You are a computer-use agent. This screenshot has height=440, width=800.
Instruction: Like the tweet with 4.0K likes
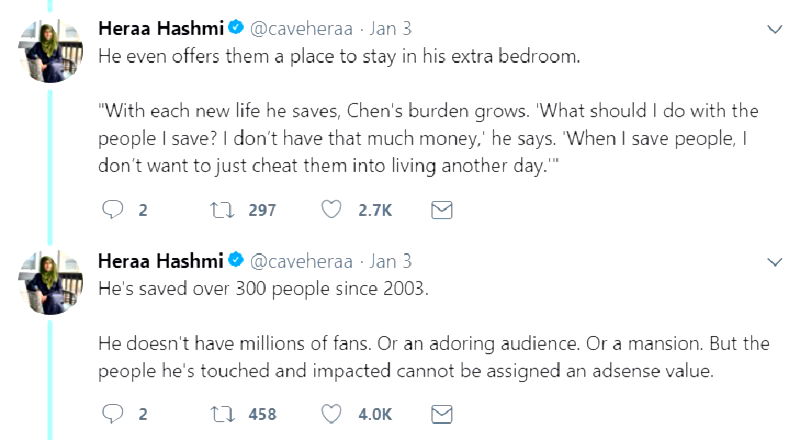pos(330,413)
